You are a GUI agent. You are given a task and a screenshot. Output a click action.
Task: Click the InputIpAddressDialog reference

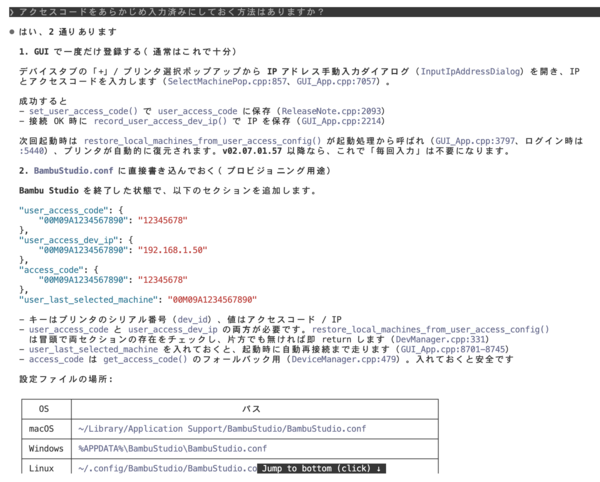point(470,72)
